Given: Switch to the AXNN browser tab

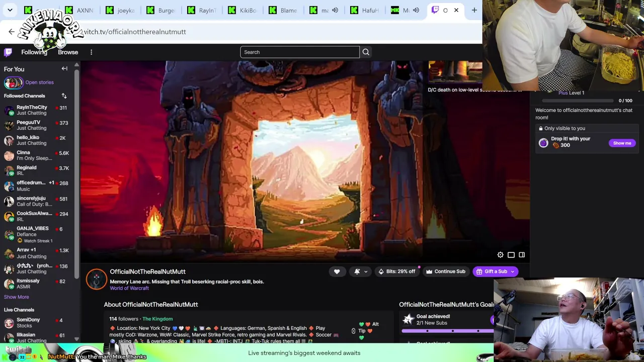Looking at the screenshot, I should (x=79, y=10).
